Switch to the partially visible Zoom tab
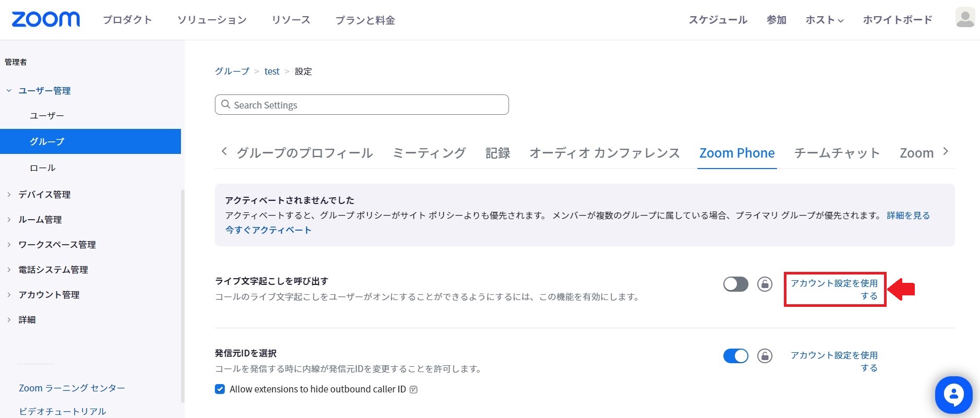The width and height of the screenshot is (980, 418). [x=916, y=153]
